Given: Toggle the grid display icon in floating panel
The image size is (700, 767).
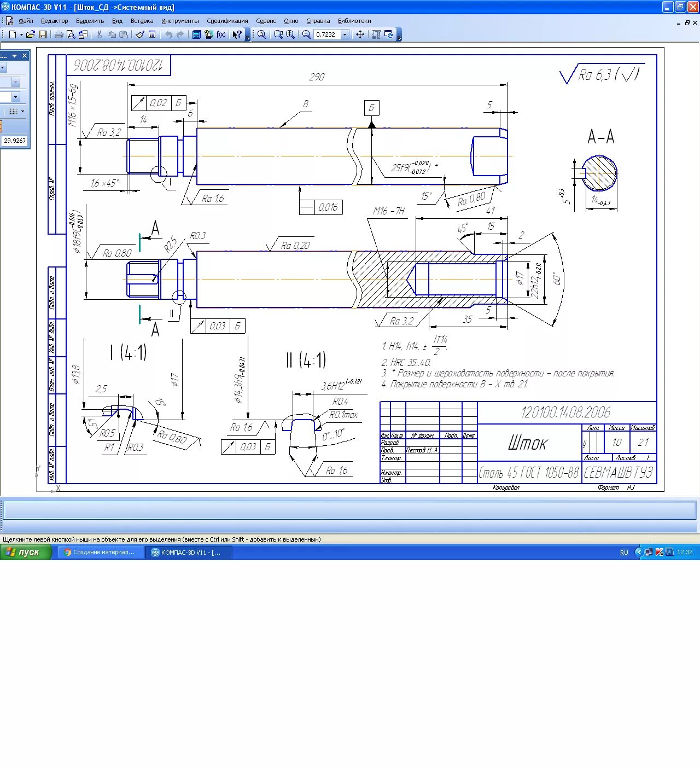Looking at the screenshot, I should (x=14, y=111).
